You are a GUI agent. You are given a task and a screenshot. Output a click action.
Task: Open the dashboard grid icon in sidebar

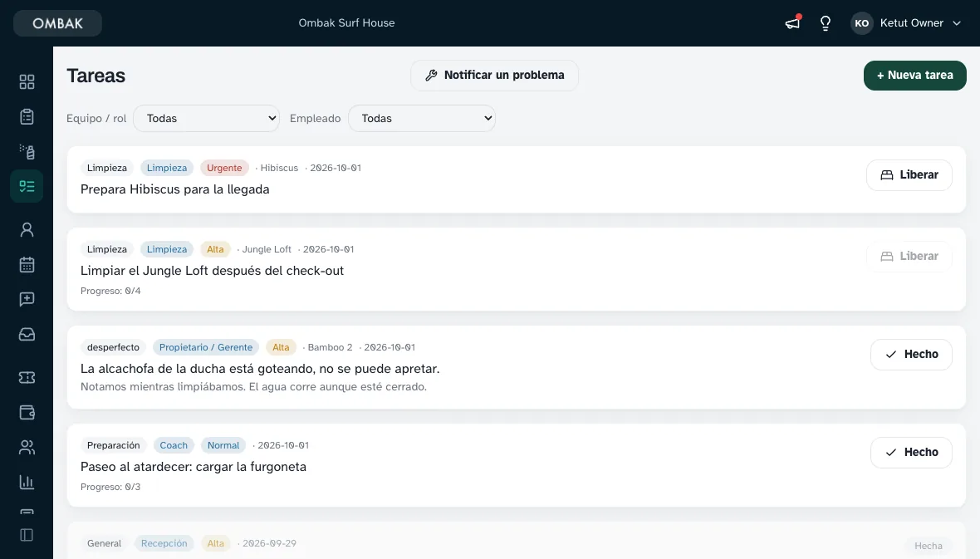tap(27, 82)
